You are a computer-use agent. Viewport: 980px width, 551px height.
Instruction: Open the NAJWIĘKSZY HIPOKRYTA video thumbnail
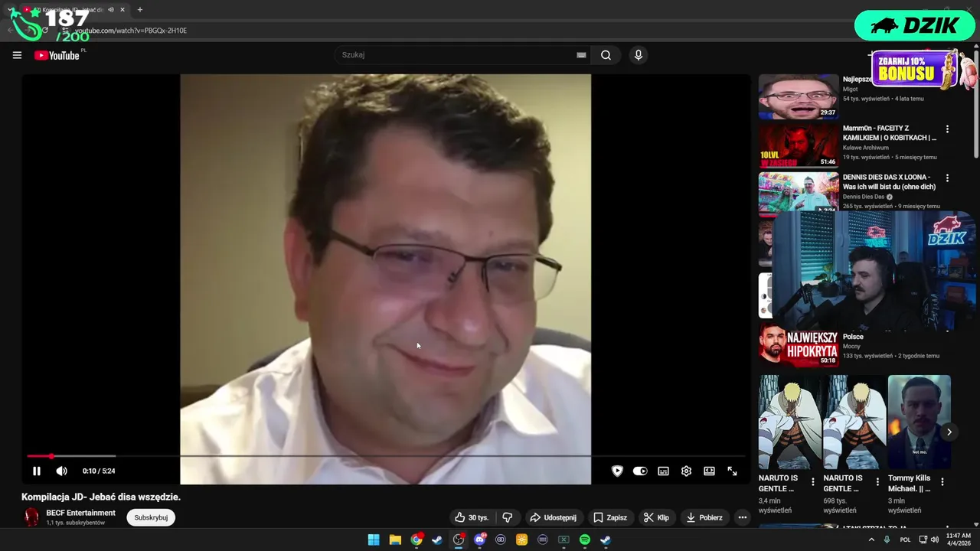click(x=799, y=345)
